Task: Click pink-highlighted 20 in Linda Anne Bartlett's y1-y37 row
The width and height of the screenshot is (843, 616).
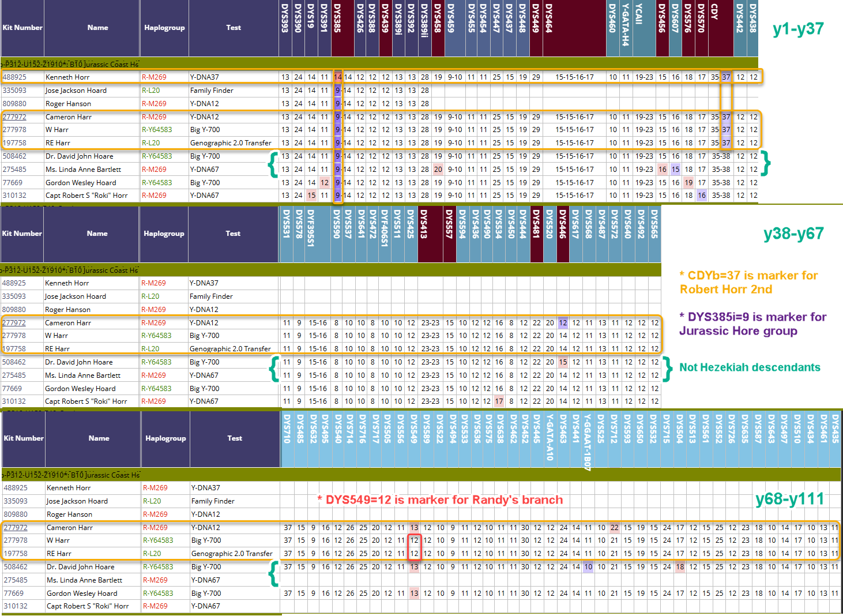Action: click(438, 170)
